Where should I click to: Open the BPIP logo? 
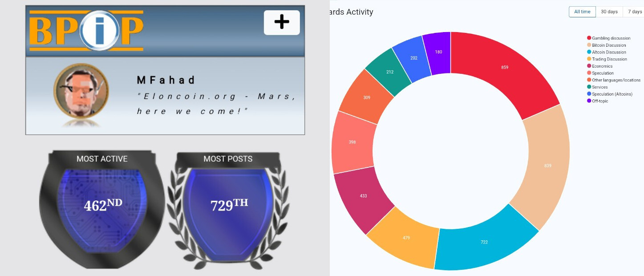[x=86, y=30]
